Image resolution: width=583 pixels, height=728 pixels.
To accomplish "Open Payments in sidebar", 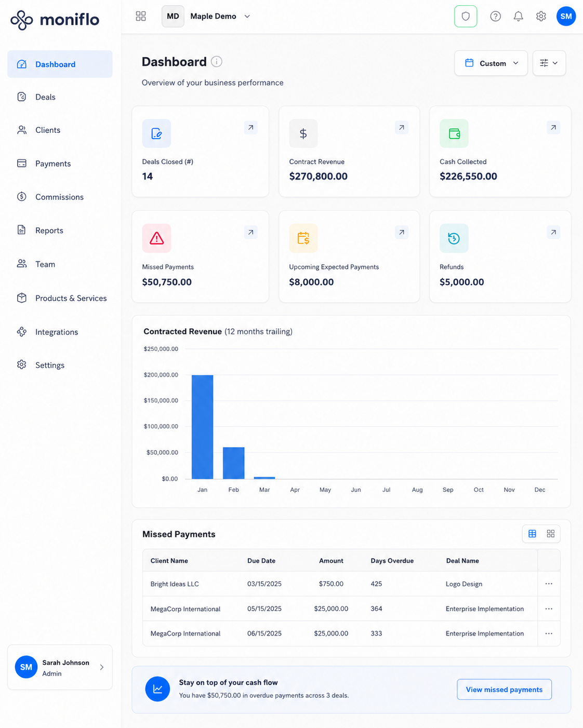I will pyautogui.click(x=60, y=164).
